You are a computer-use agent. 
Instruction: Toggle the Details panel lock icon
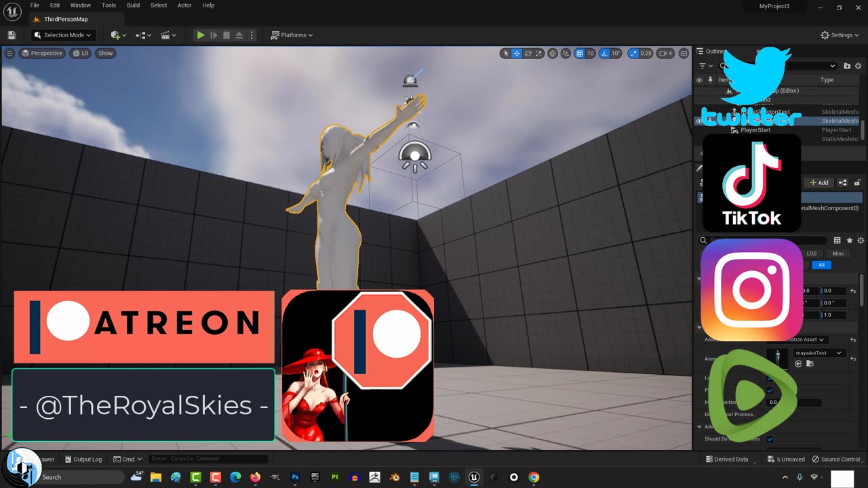[857, 182]
